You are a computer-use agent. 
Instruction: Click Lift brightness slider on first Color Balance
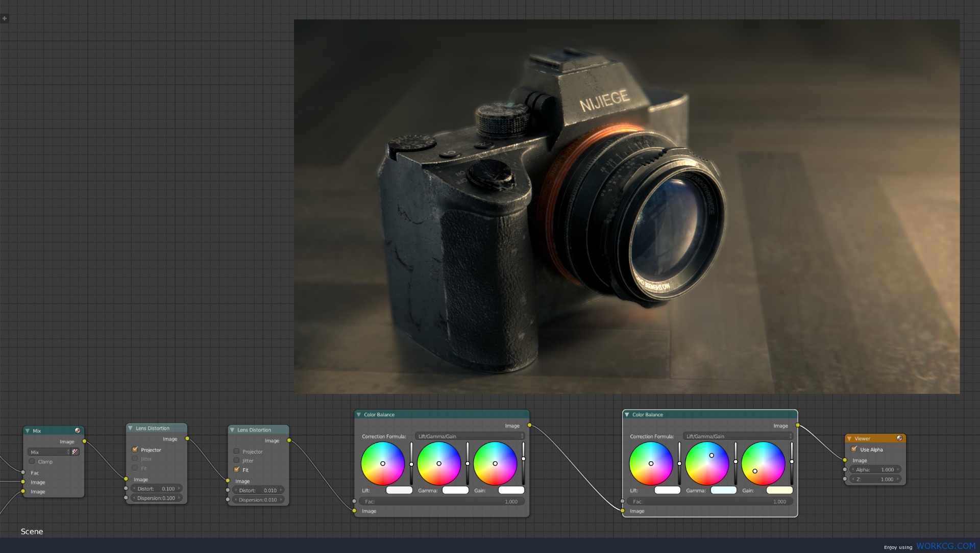[x=411, y=463]
